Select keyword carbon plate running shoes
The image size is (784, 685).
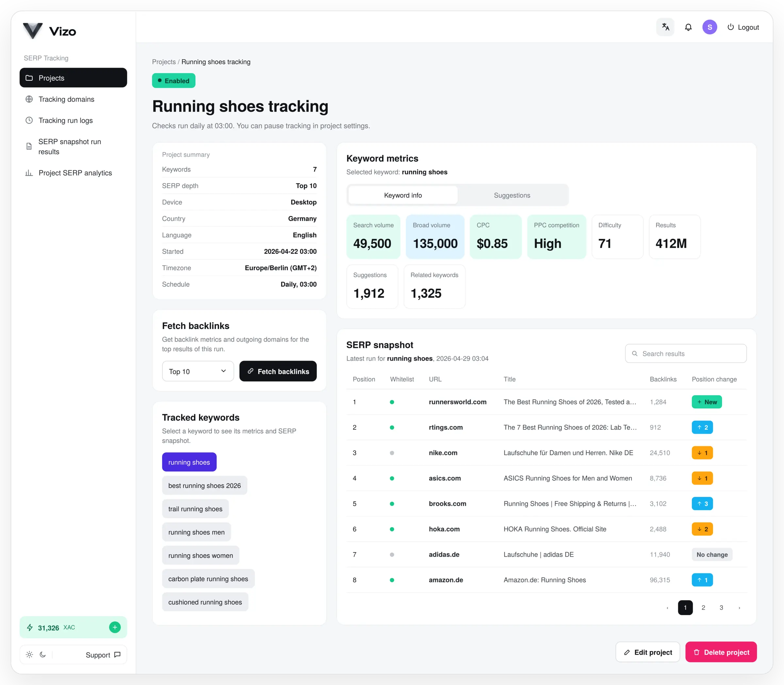(208, 579)
